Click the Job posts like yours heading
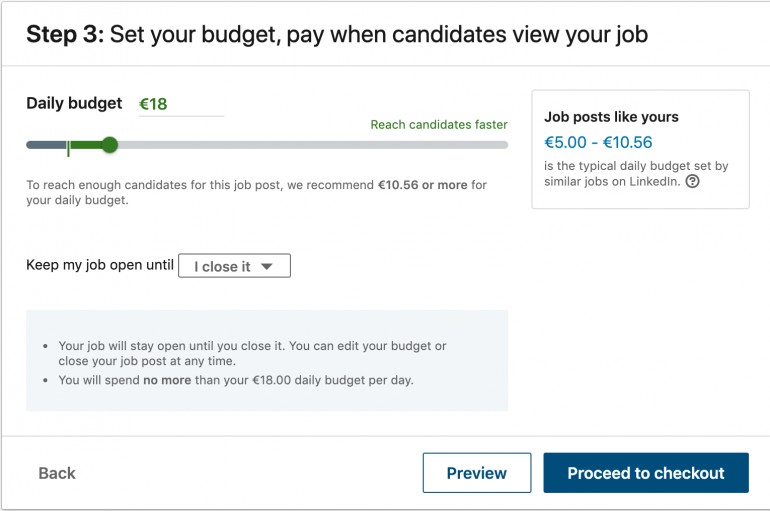Viewport: 770px width, 511px height. (x=611, y=117)
